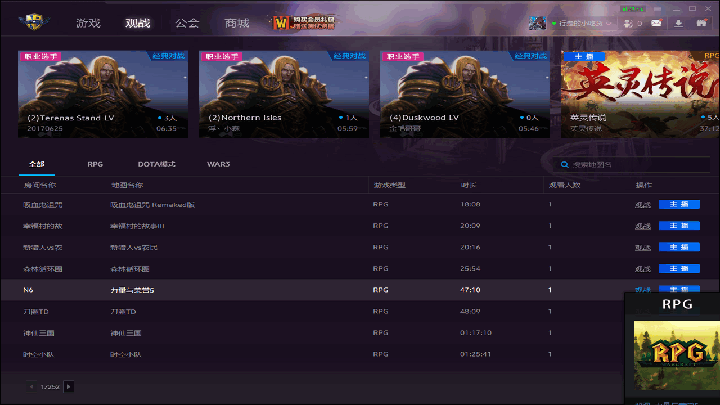The image size is (720, 405).
Task: Switch to the 游戏 top tab
Action: 88,23
